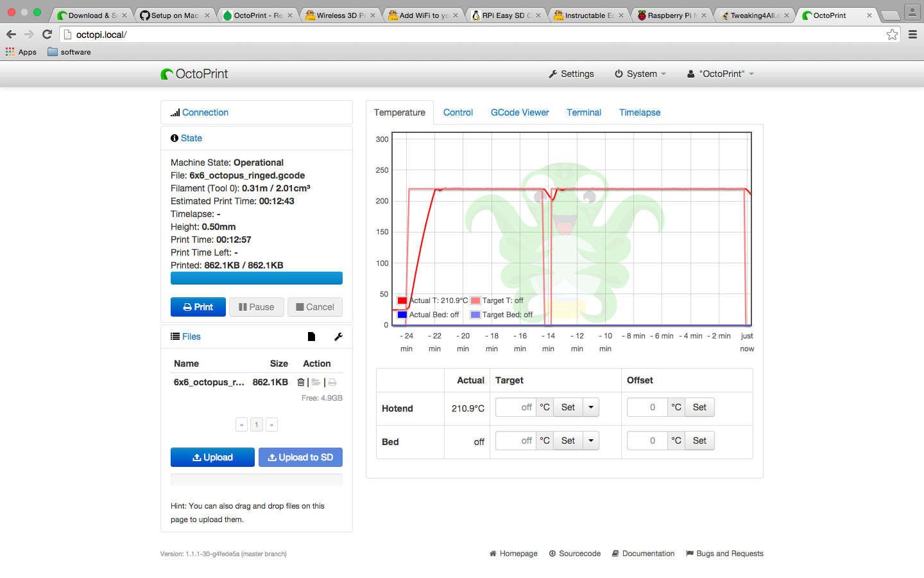This screenshot has height=578, width=924.
Task: Click the red Actual T legend swatch
Action: [402, 301]
